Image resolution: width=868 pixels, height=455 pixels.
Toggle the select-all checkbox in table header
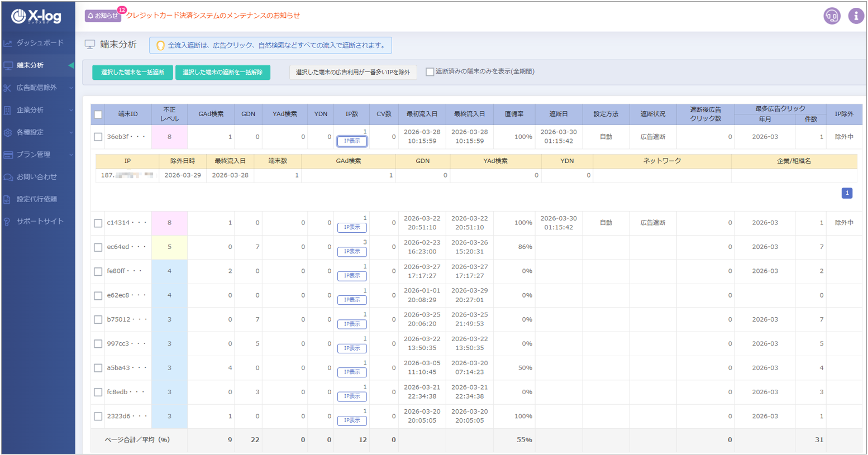(98, 114)
